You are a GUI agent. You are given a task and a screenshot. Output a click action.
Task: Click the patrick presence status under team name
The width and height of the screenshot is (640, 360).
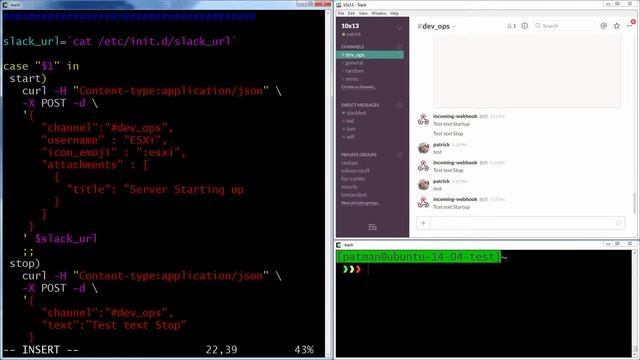click(x=351, y=34)
